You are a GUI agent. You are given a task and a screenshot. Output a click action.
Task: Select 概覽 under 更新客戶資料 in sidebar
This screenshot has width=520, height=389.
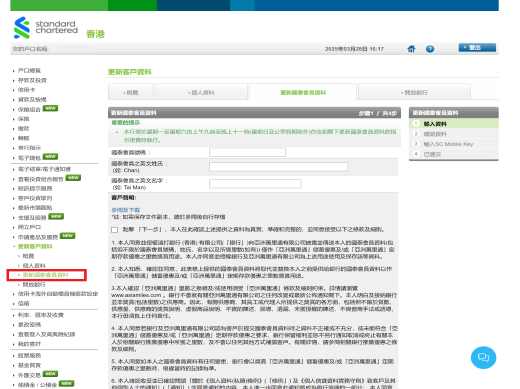point(28,256)
